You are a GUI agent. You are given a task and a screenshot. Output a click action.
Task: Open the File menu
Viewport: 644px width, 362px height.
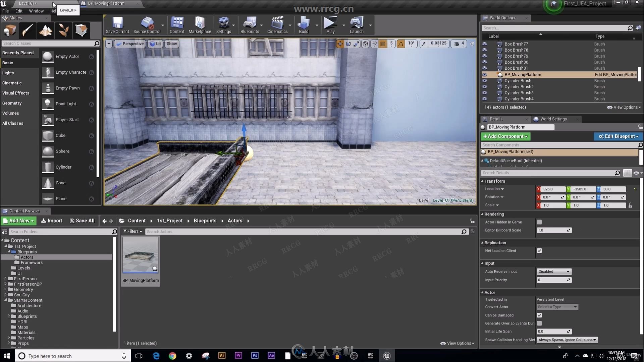coord(5,11)
